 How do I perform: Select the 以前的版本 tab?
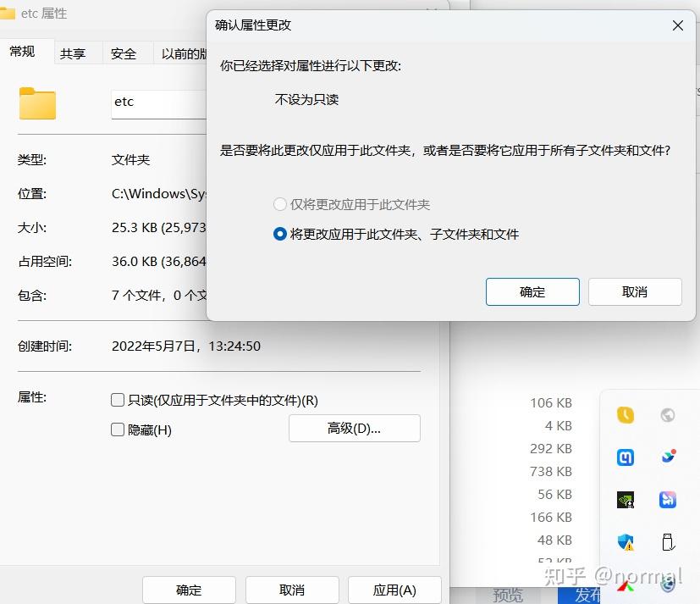click(x=185, y=53)
